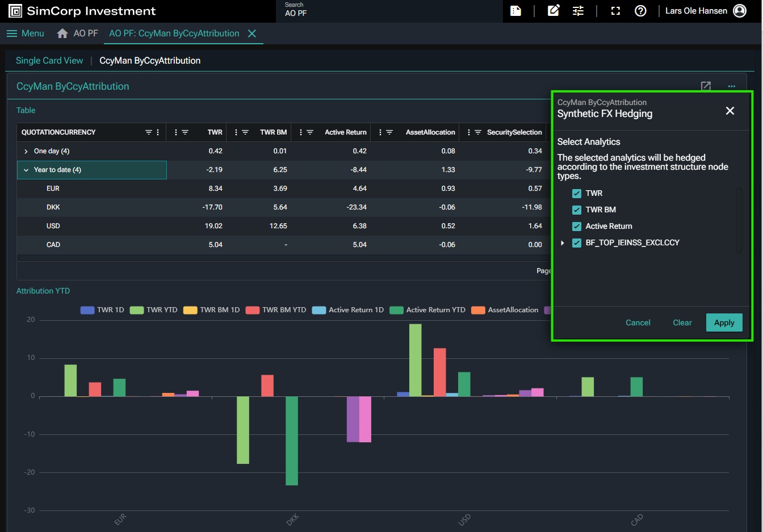
Task: Open the edit note icon in top bar
Action: coord(553,11)
